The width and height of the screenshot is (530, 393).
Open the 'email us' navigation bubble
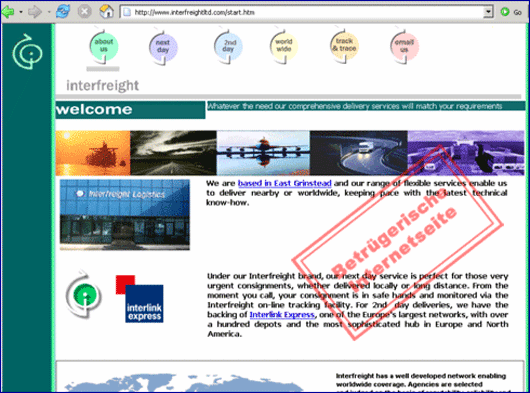coord(404,47)
